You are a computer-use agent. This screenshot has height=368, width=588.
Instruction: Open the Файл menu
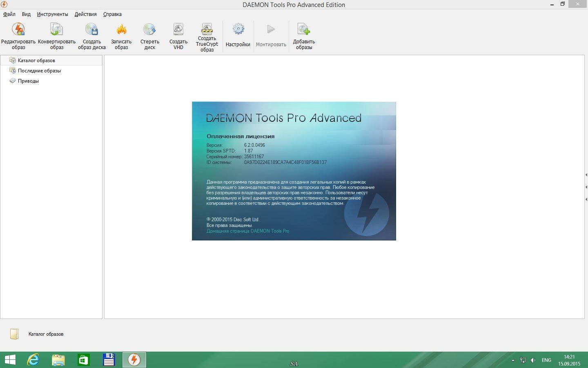[9, 14]
